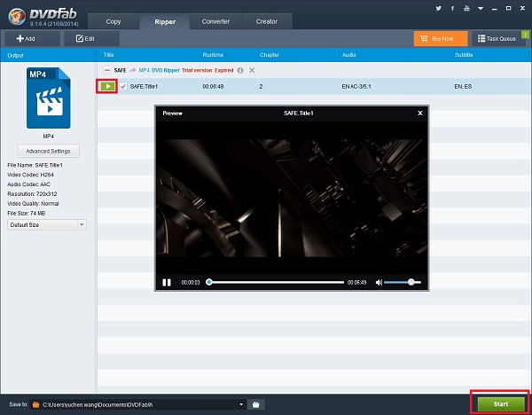Click the orange folder icon beside Save to
This screenshot has width=532, height=415.
(x=35, y=404)
